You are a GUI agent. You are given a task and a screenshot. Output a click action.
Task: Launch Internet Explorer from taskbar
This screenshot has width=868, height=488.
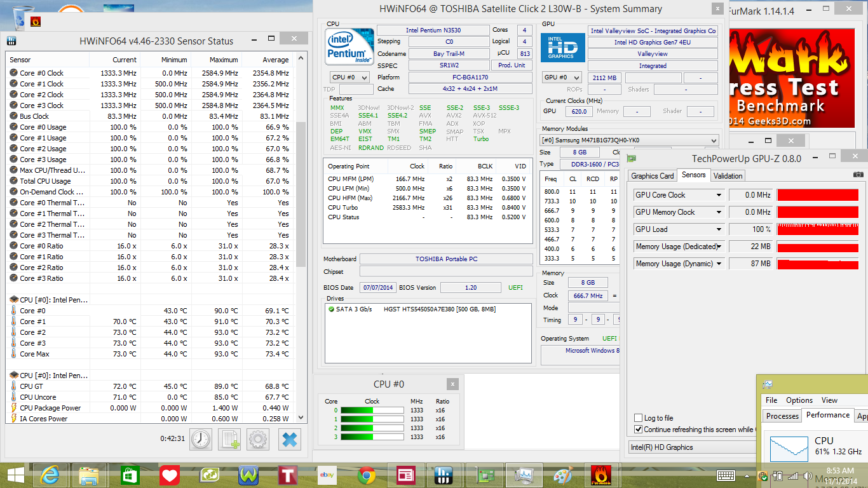click(50, 475)
